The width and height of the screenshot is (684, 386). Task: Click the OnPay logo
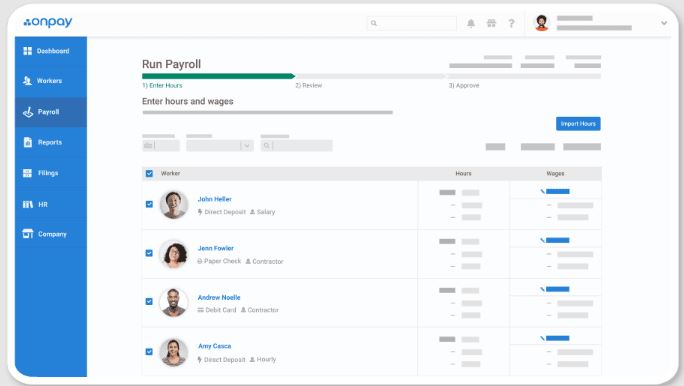tap(48, 22)
